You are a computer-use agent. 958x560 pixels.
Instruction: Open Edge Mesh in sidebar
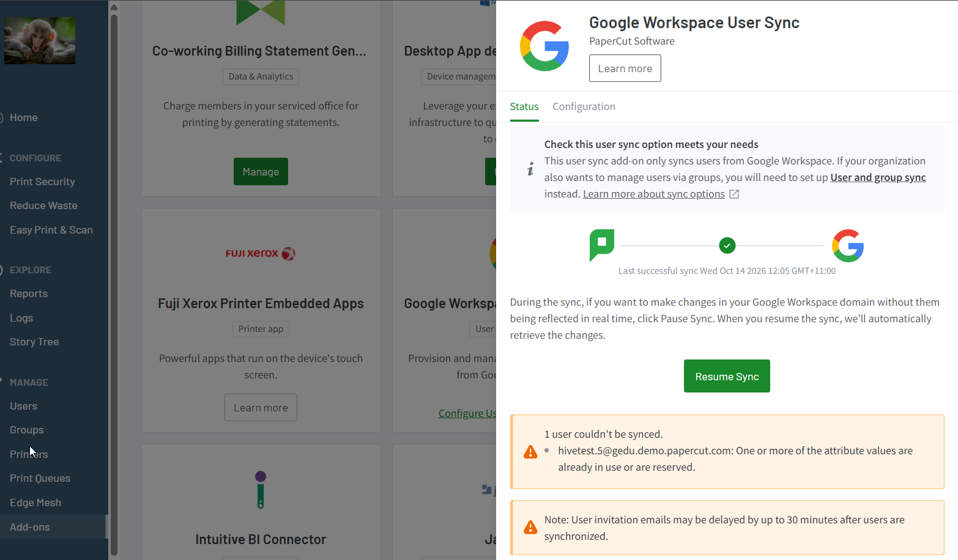point(35,503)
